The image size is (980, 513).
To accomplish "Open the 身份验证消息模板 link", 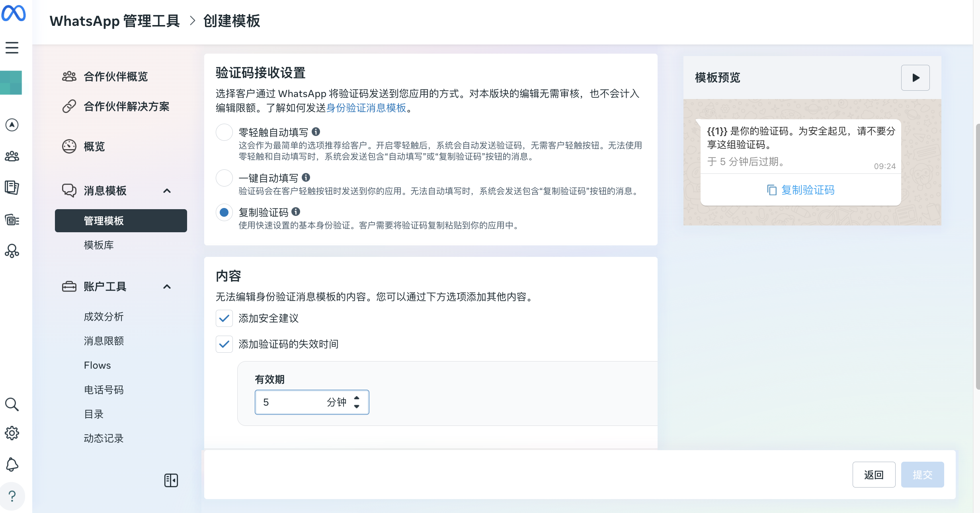I will [x=366, y=108].
